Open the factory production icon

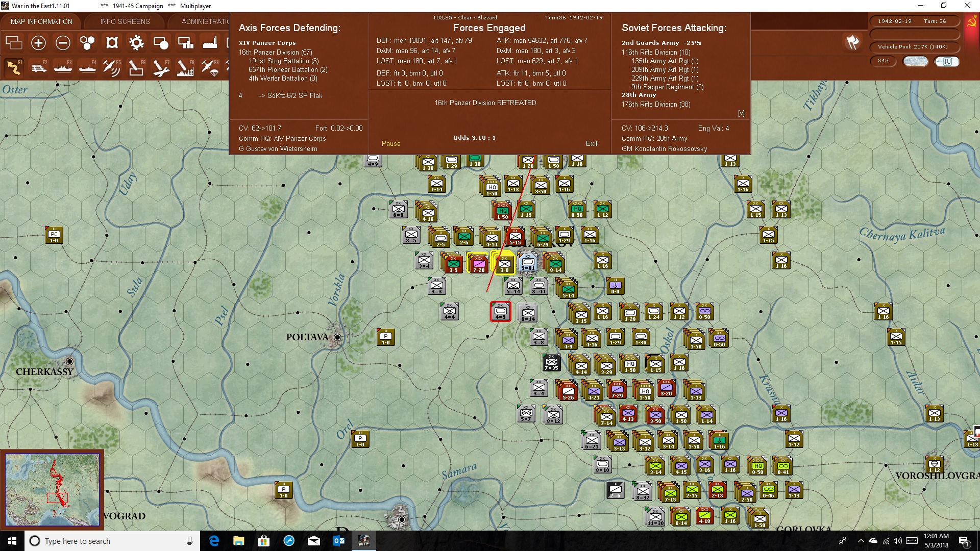pos(210,43)
